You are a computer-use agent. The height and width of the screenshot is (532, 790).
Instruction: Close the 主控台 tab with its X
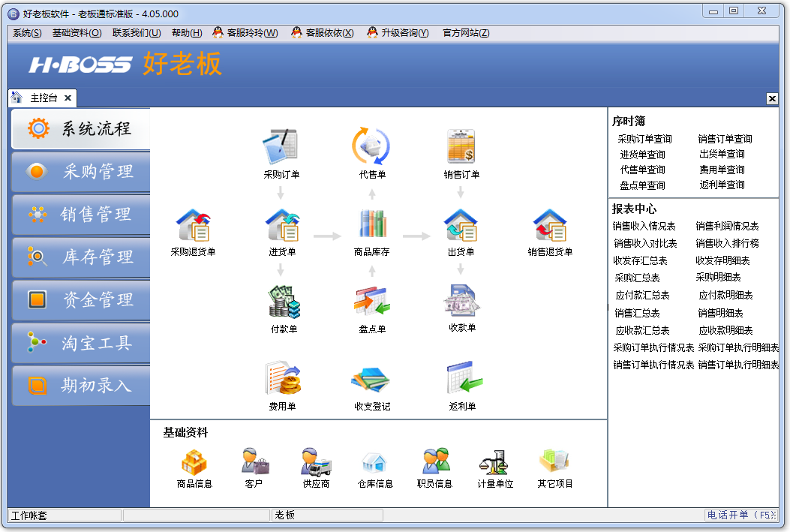(x=68, y=98)
